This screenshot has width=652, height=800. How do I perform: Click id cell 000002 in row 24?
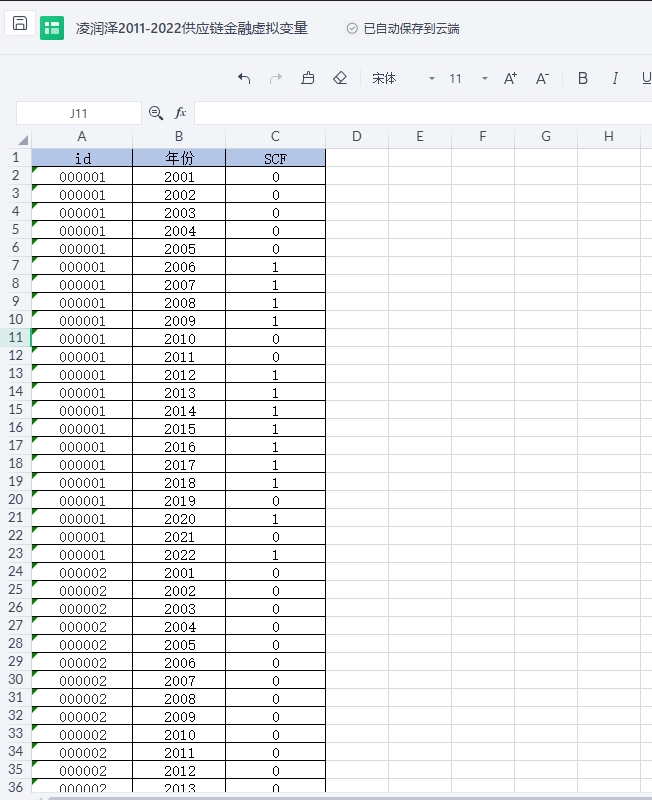pyautogui.click(x=82, y=572)
